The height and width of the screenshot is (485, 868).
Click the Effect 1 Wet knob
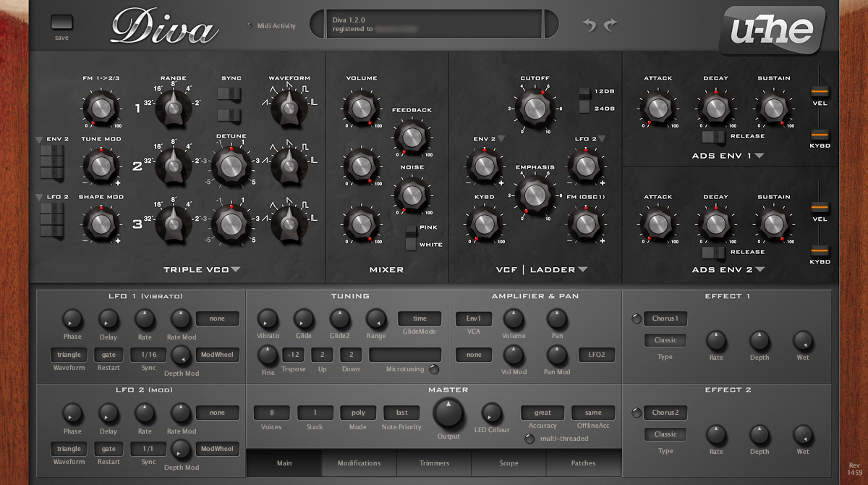coord(803,340)
